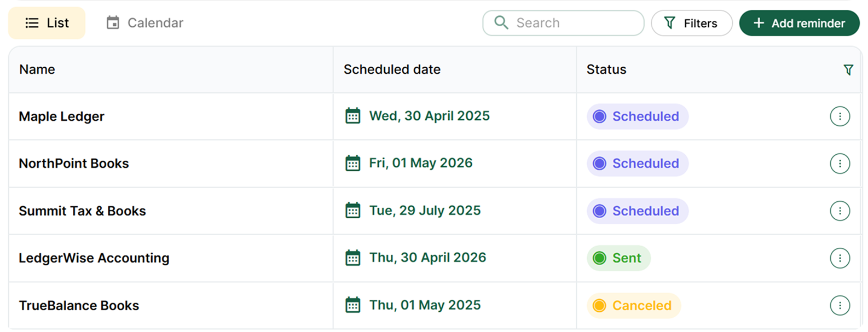Click the list icon beside List
Screen dimensions: 868x332
[x=32, y=22]
